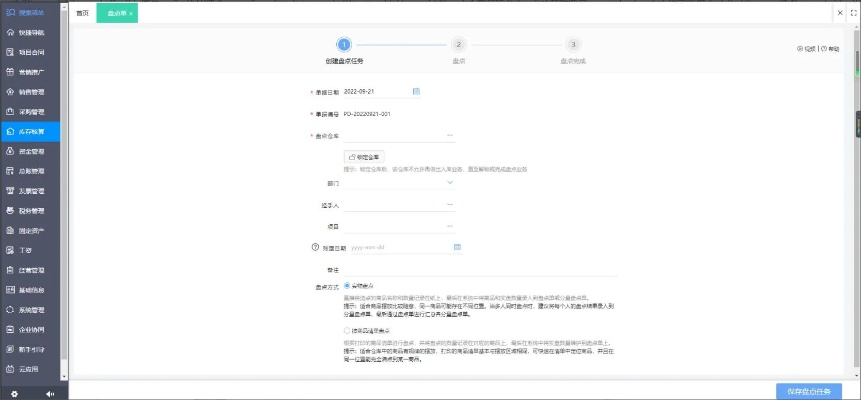Open settings gear at sidebar bottom

pos(15,394)
